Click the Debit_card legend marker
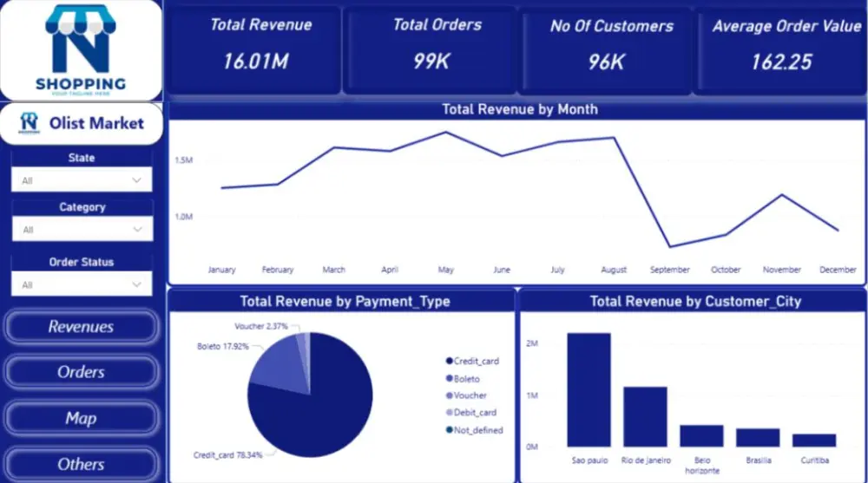The width and height of the screenshot is (868, 483). pyautogui.click(x=450, y=412)
